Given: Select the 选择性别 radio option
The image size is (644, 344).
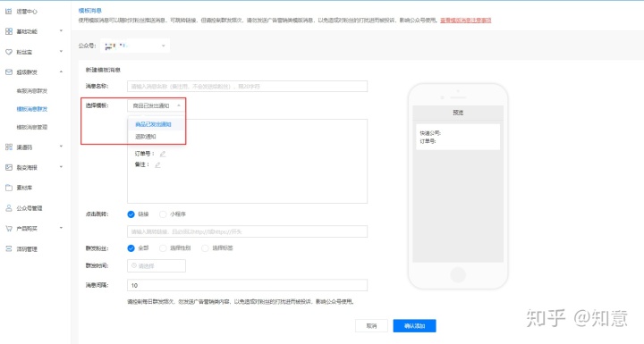Looking at the screenshot, I should 163,248.
